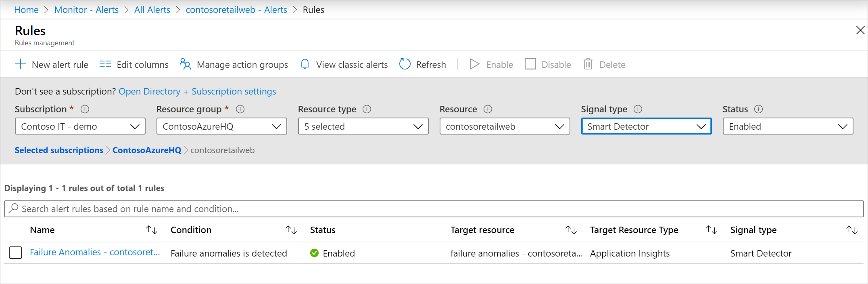The height and width of the screenshot is (284, 868).
Task: Click the Disable checkbox button in toolbar
Action: tap(530, 64)
